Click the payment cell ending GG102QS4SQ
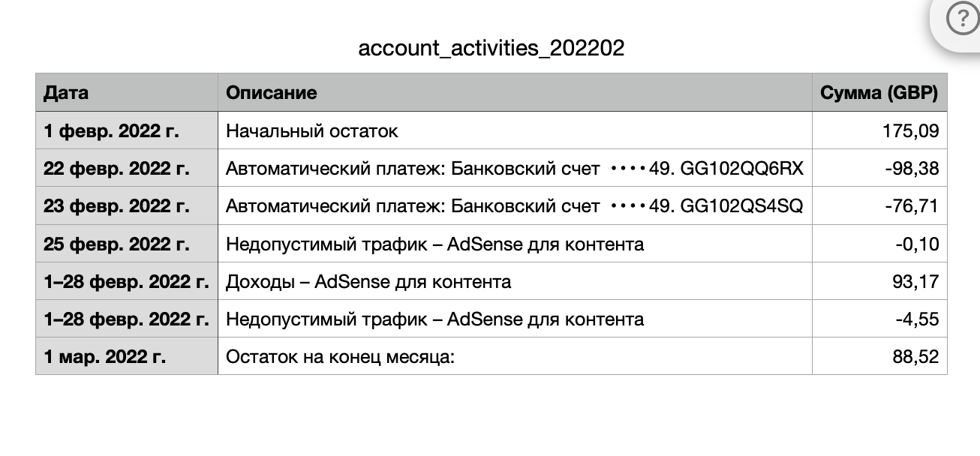 (515, 205)
